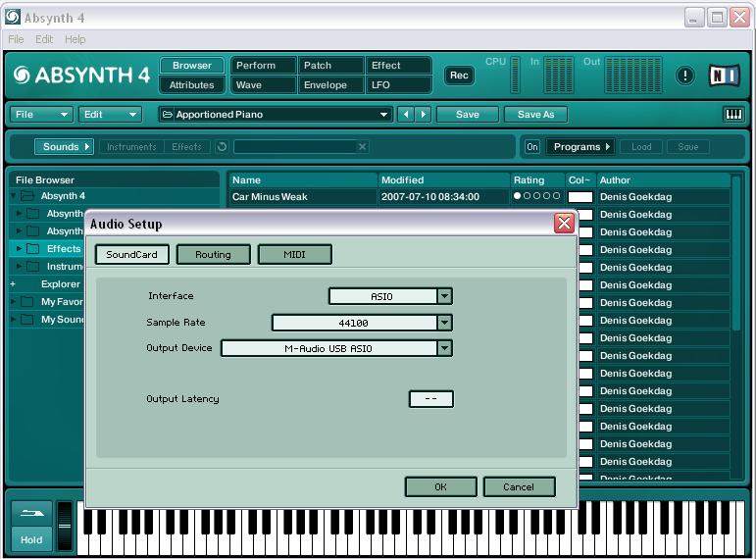The image size is (756, 559).
Task: Click the NI logo in the header
Action: [x=725, y=76]
